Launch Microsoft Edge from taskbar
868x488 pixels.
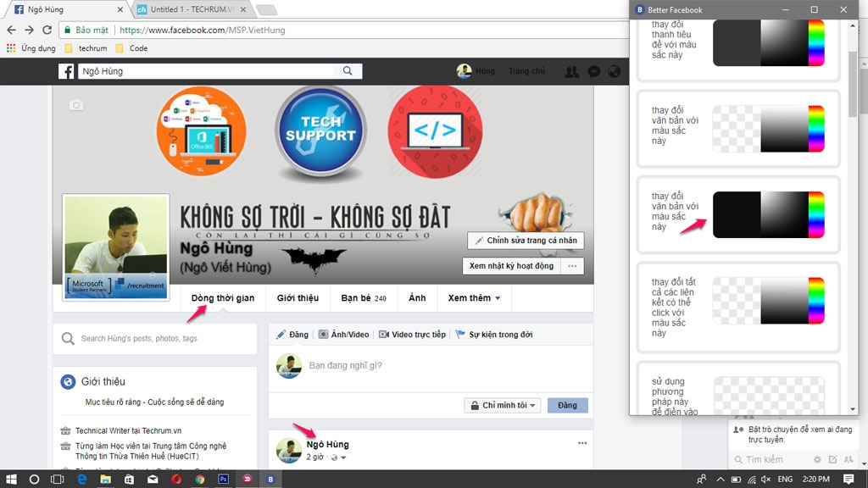click(81, 480)
